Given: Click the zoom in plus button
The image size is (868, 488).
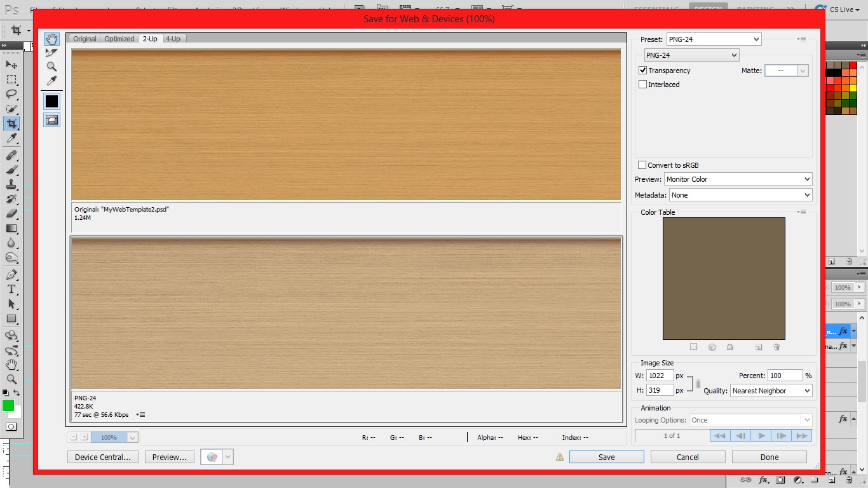Looking at the screenshot, I should tap(84, 437).
